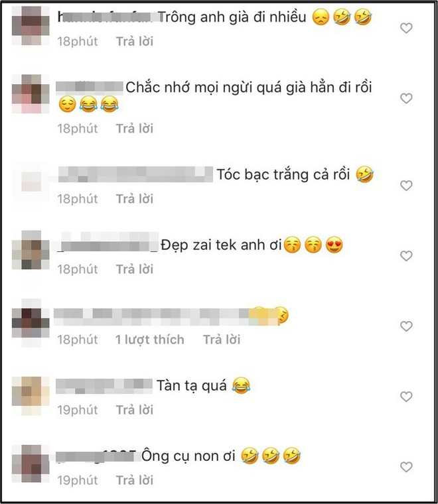Reply to 'Trông anh già đi nhiều' comment
Image resolution: width=438 pixels, height=504 pixels.
click(135, 42)
